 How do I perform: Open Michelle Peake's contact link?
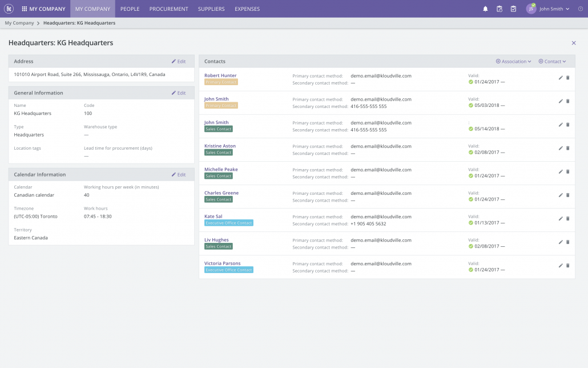[221, 169]
